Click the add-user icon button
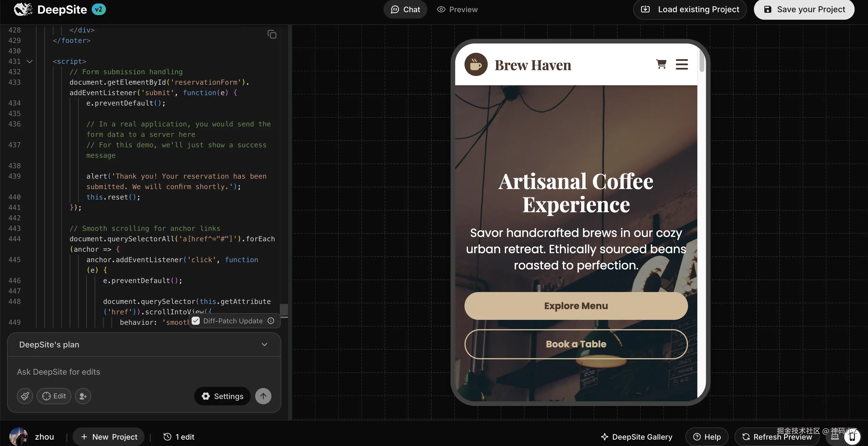Viewport: 868px width, 446px height. (83, 396)
